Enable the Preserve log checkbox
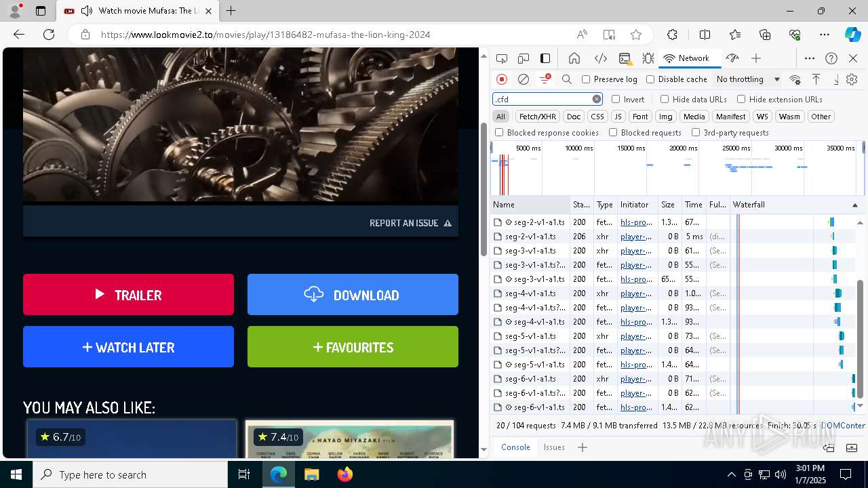868x488 pixels. (x=586, y=79)
